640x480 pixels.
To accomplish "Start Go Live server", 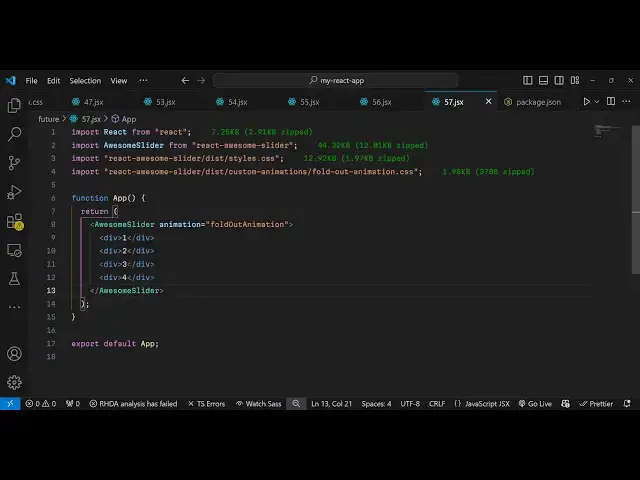I will pos(535,404).
